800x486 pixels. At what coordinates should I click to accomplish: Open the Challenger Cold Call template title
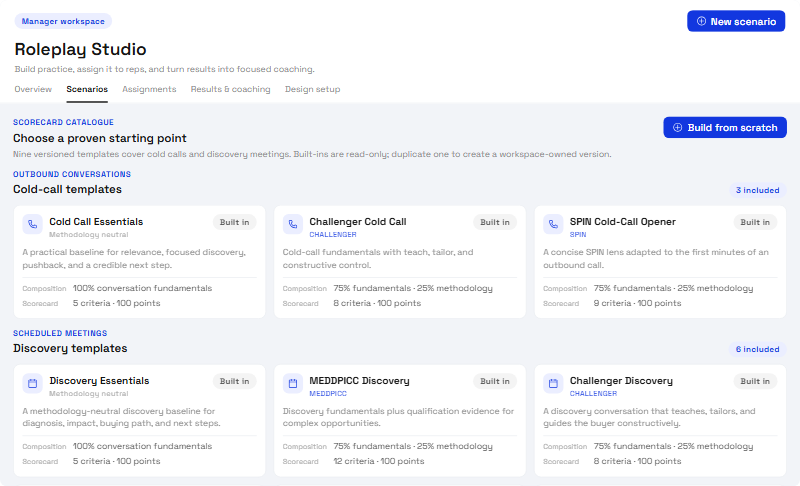point(358,222)
